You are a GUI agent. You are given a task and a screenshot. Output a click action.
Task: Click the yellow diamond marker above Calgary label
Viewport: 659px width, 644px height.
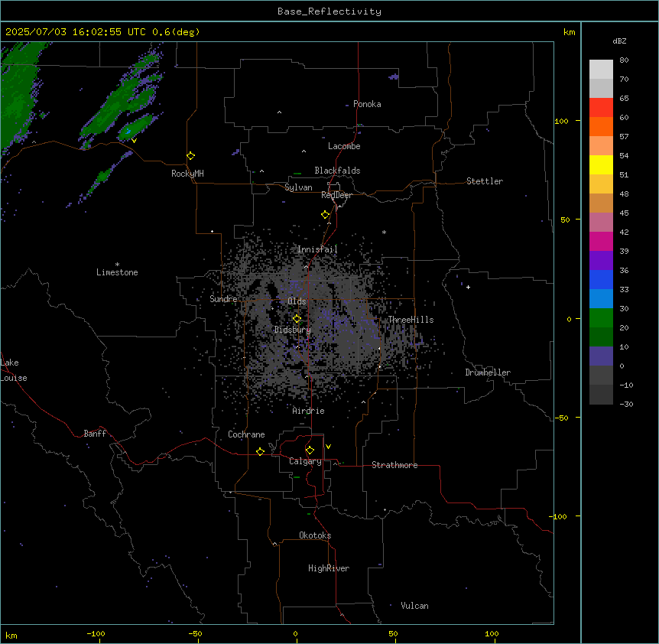point(310,450)
